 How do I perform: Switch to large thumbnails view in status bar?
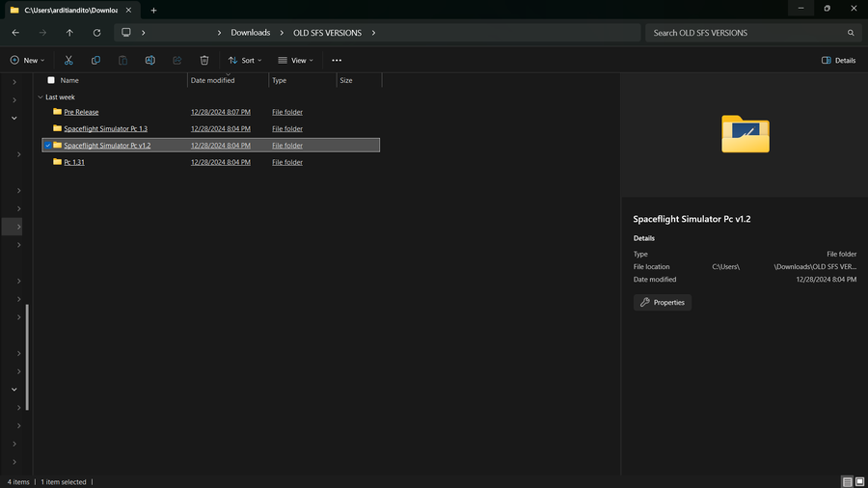pyautogui.click(x=859, y=482)
